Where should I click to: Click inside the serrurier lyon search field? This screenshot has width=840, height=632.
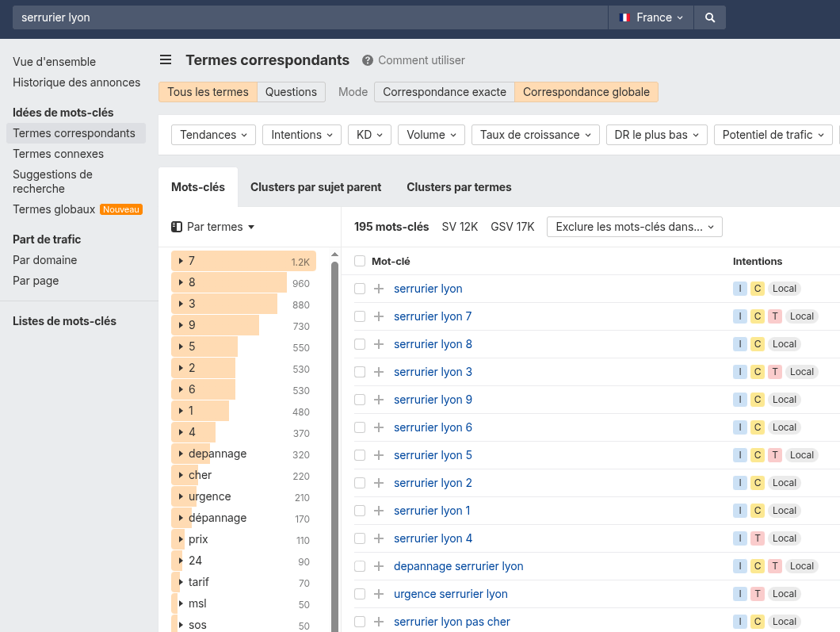point(238,17)
